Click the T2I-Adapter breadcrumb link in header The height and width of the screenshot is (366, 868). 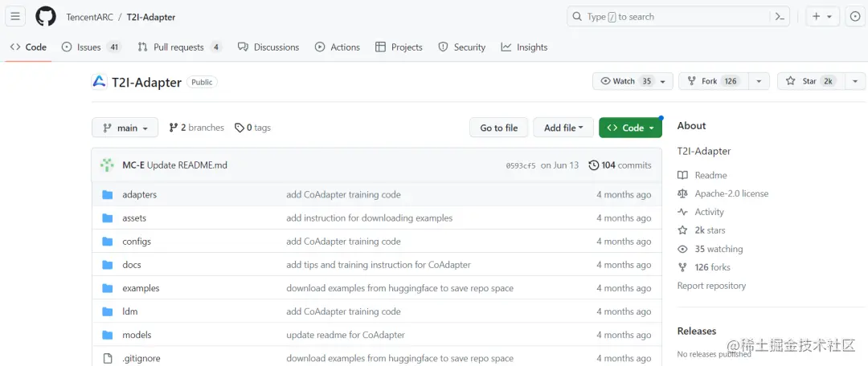151,17
